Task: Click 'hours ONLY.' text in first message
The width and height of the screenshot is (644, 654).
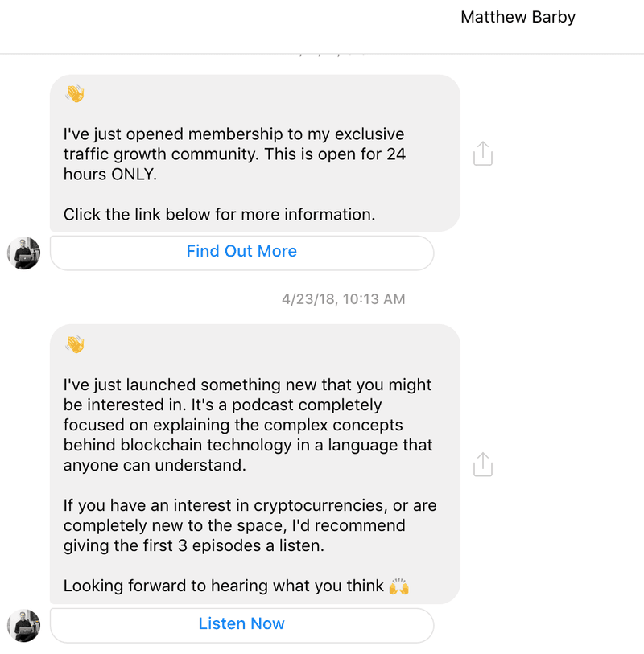Action: [x=110, y=175]
